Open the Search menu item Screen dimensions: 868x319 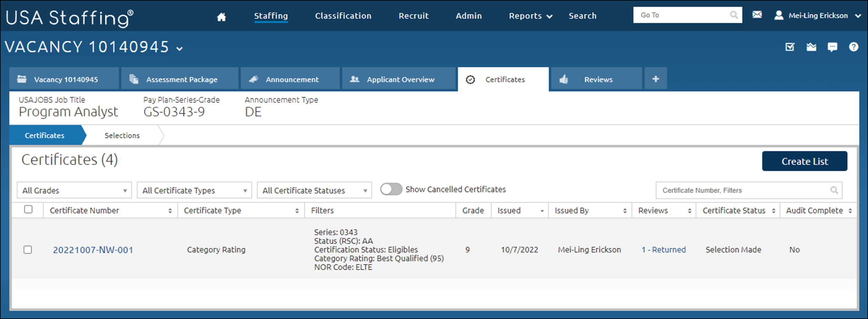582,16
